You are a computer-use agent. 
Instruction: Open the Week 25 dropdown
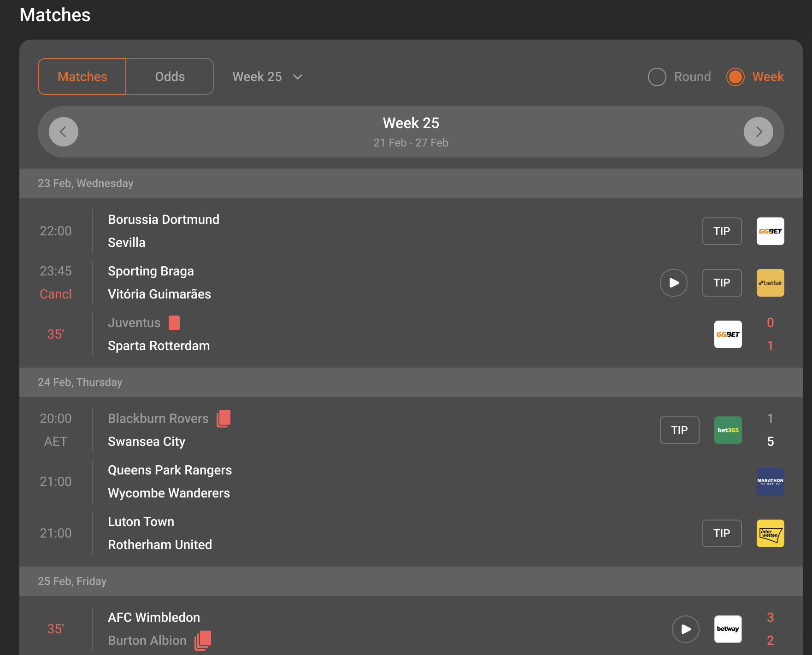[x=267, y=76]
